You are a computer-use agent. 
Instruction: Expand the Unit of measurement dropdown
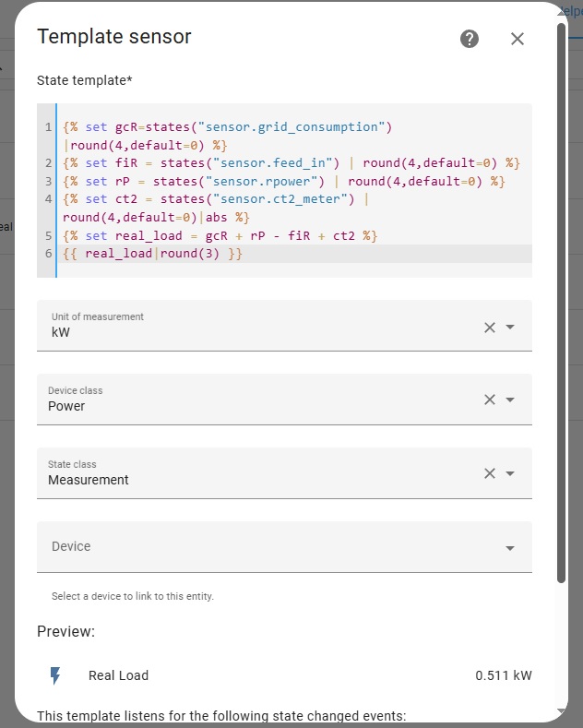[x=510, y=327]
